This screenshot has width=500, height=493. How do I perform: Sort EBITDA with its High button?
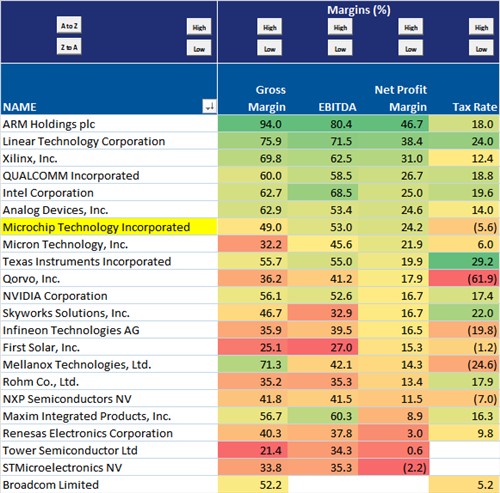pos(340,27)
